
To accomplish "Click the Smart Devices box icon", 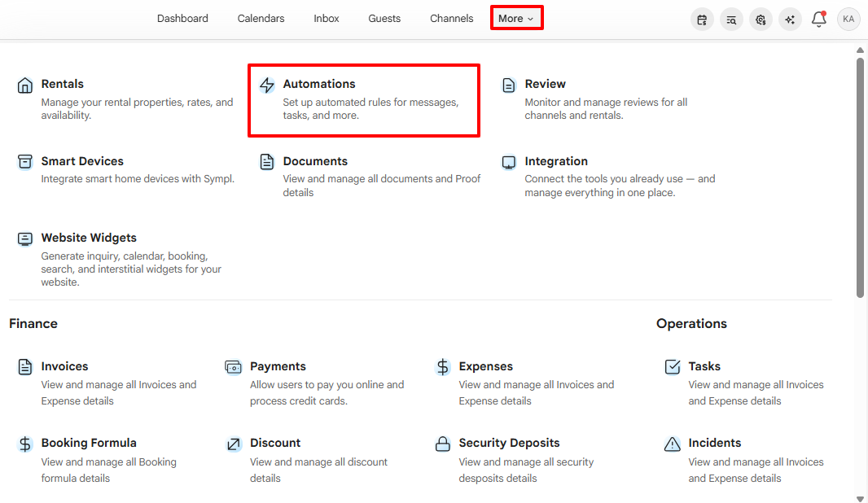I will tap(25, 162).
